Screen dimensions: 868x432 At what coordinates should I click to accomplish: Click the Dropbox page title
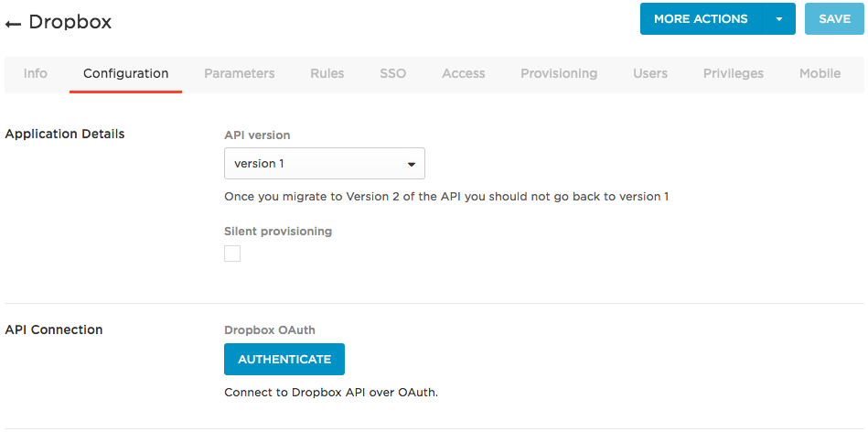70,22
